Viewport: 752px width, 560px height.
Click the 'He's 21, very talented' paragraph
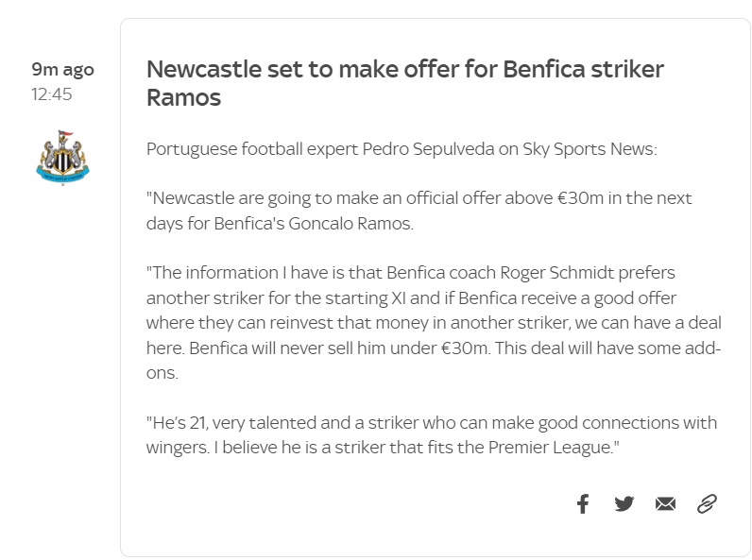point(432,434)
